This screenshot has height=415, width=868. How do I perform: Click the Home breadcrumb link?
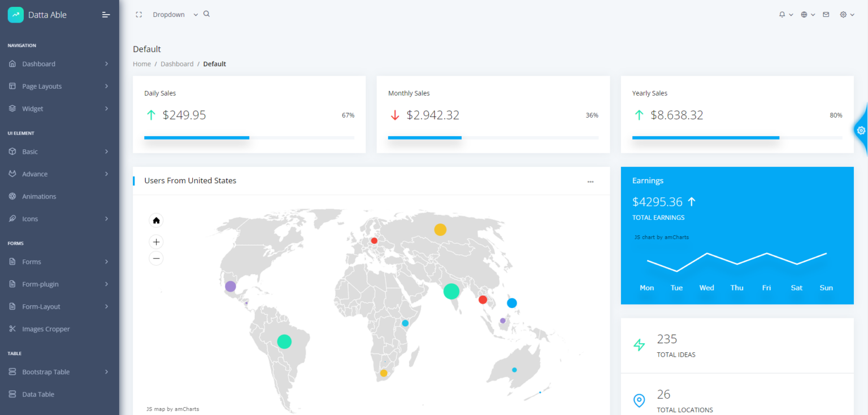point(142,63)
